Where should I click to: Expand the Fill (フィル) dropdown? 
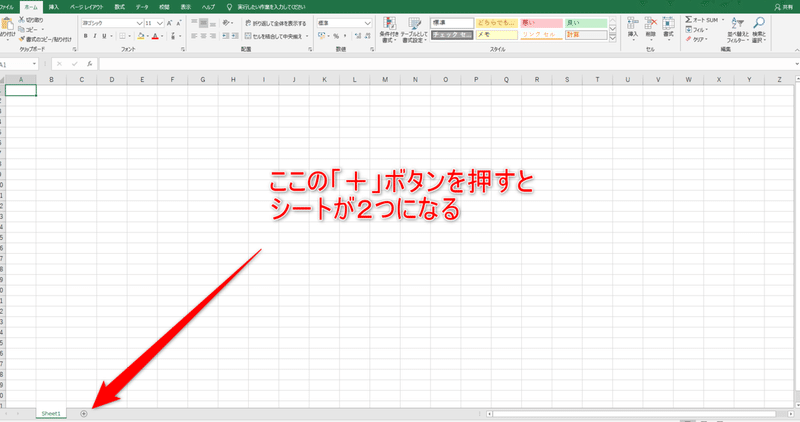click(707, 30)
